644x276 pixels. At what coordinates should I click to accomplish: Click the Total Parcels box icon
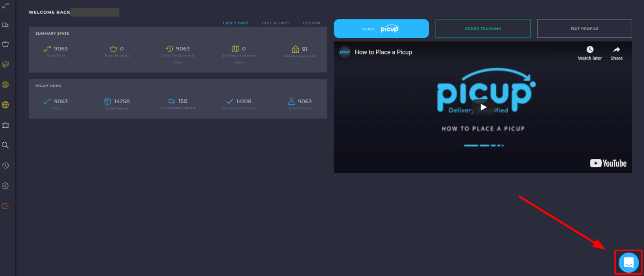[107, 101]
